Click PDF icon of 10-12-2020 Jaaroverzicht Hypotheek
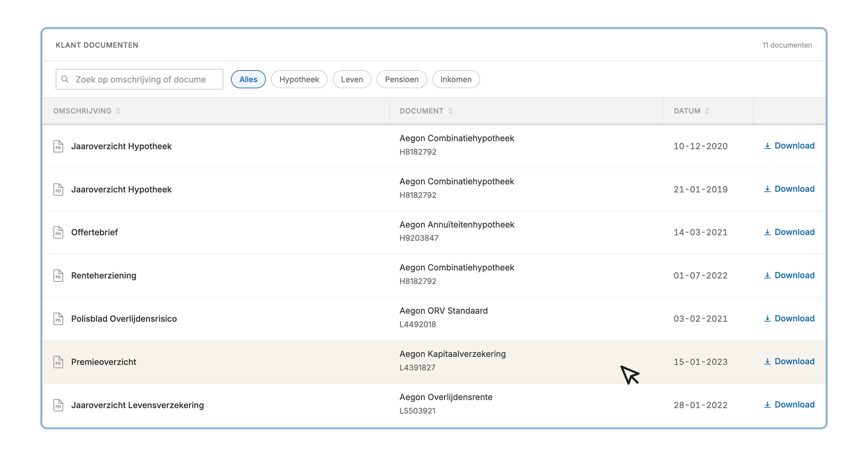Viewport: 868px width, 457px height. coord(58,146)
